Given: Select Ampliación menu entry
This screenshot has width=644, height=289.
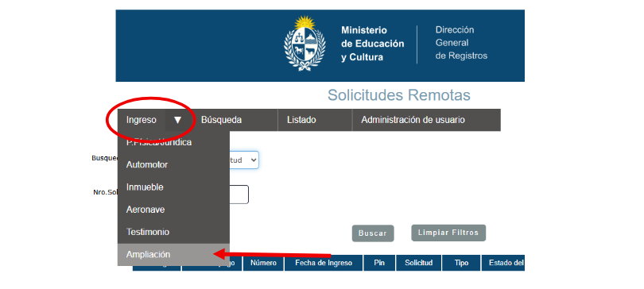Looking at the screenshot, I should point(173,255).
